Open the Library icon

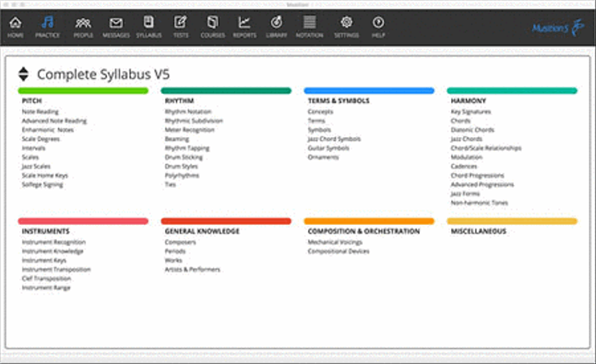coord(276,23)
